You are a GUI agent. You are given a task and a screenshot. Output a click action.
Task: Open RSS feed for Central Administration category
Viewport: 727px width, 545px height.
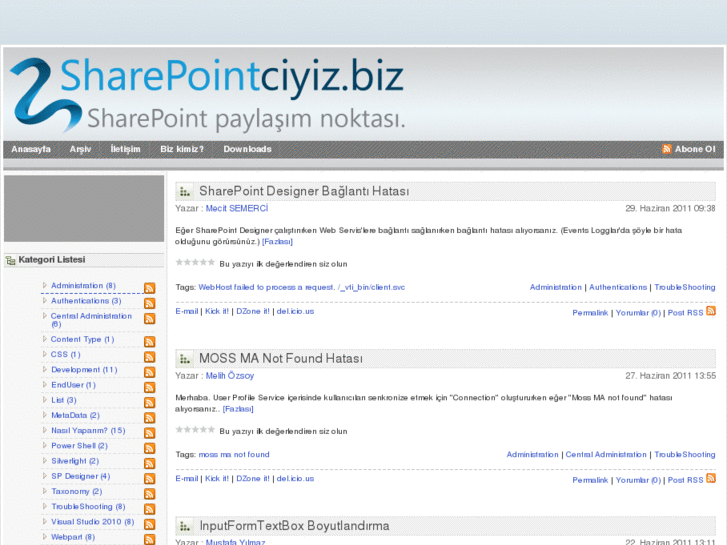(149, 319)
